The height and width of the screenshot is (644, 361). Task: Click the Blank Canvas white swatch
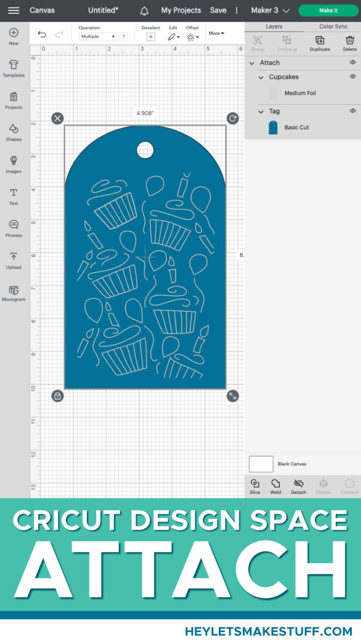coord(261,464)
